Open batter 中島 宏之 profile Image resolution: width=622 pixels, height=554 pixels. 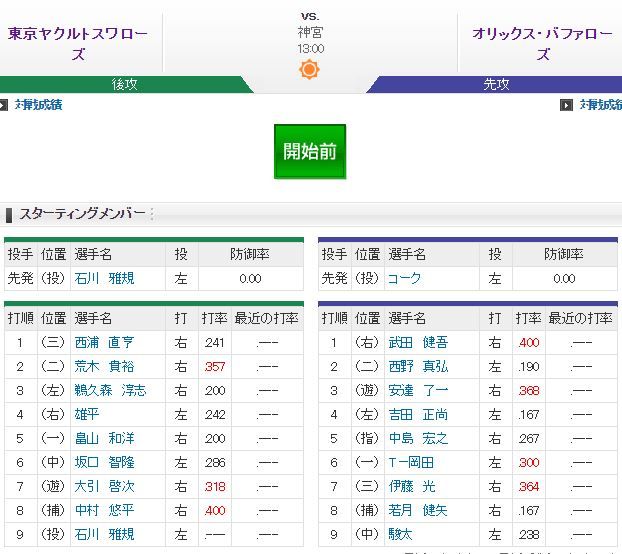[x=418, y=439]
